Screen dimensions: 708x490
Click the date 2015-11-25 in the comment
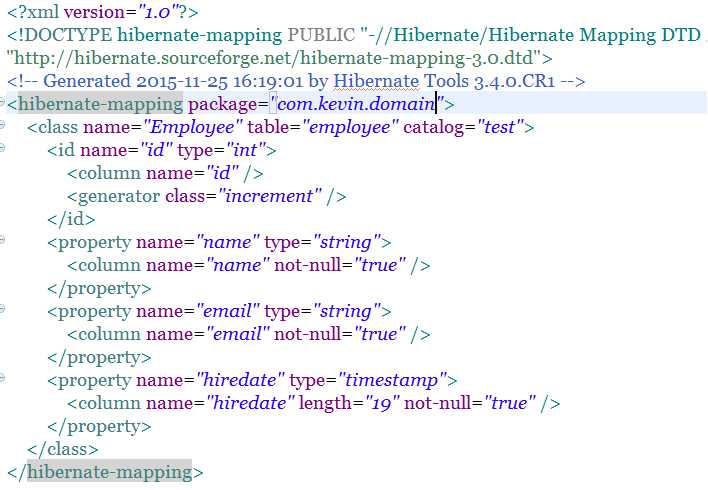pos(182,81)
